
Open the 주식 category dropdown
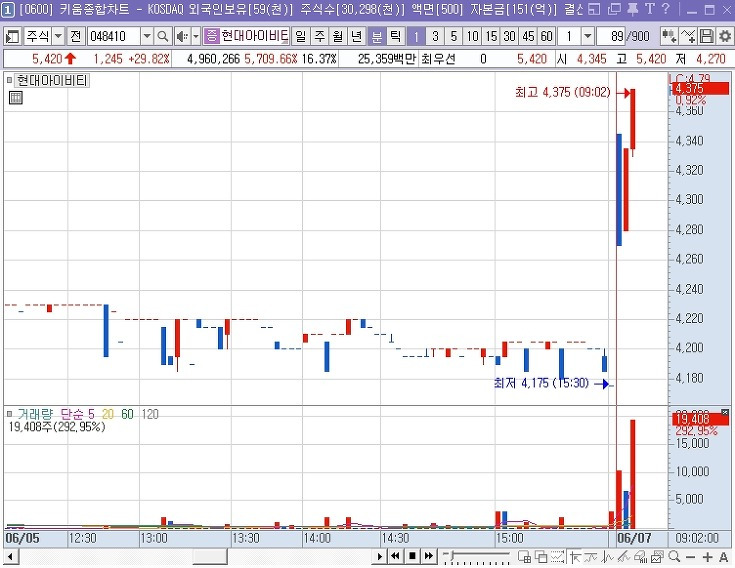58,36
